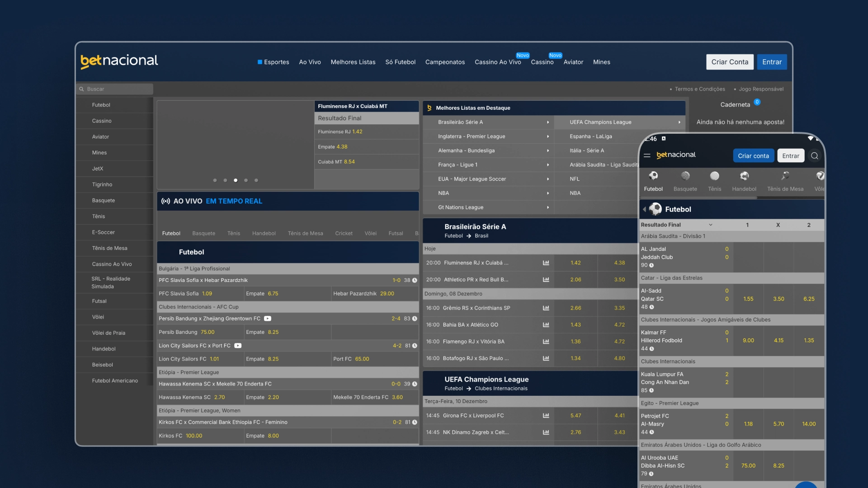The image size is (868, 488).
Task: Select the Tênis de Mesa paddle icon
Action: [785, 176]
